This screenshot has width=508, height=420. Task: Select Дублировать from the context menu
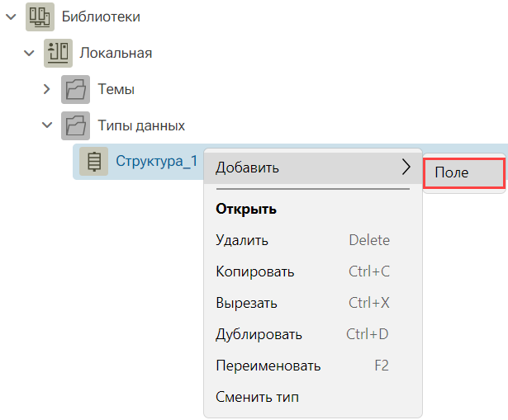(x=312, y=334)
